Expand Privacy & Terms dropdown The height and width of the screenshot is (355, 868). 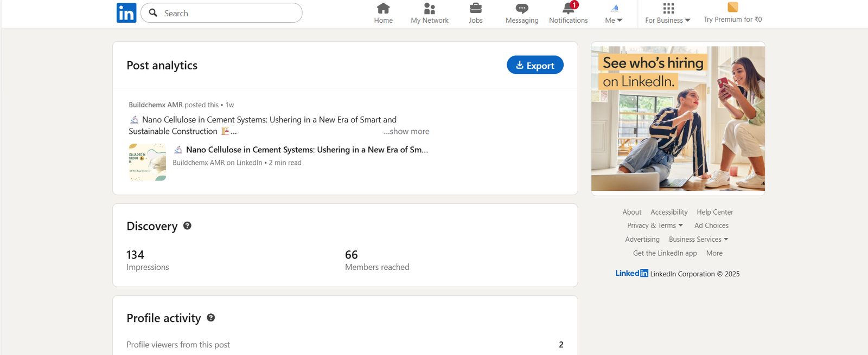pos(655,225)
